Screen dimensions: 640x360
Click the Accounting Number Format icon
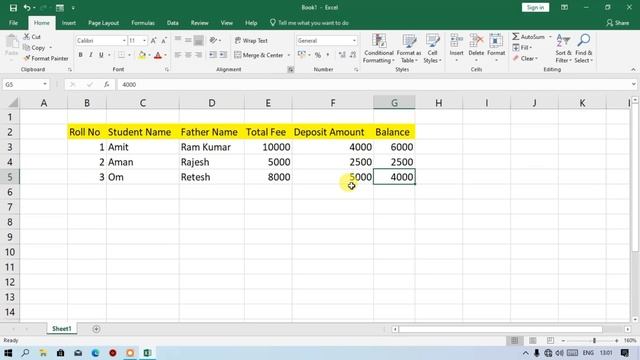click(302, 55)
